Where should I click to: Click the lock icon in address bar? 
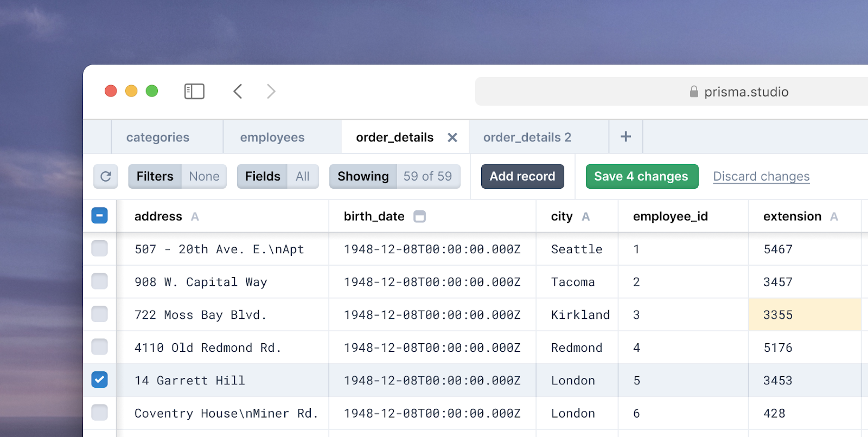(693, 92)
